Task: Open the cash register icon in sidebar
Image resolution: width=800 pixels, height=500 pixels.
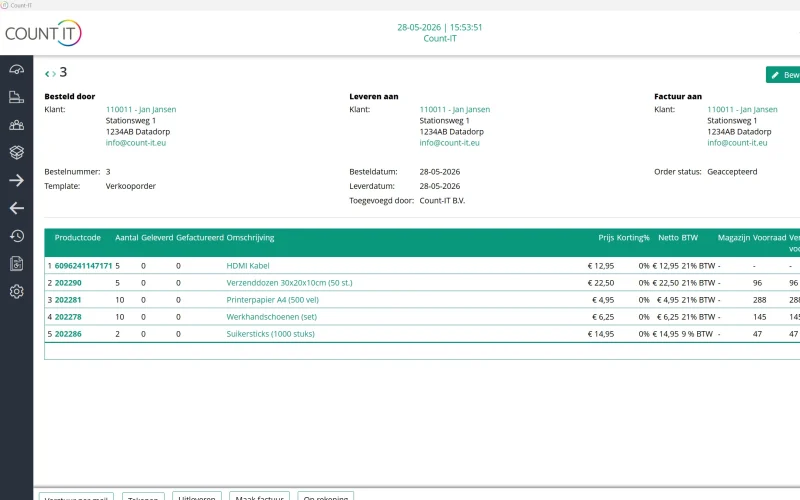Action: [x=16, y=97]
